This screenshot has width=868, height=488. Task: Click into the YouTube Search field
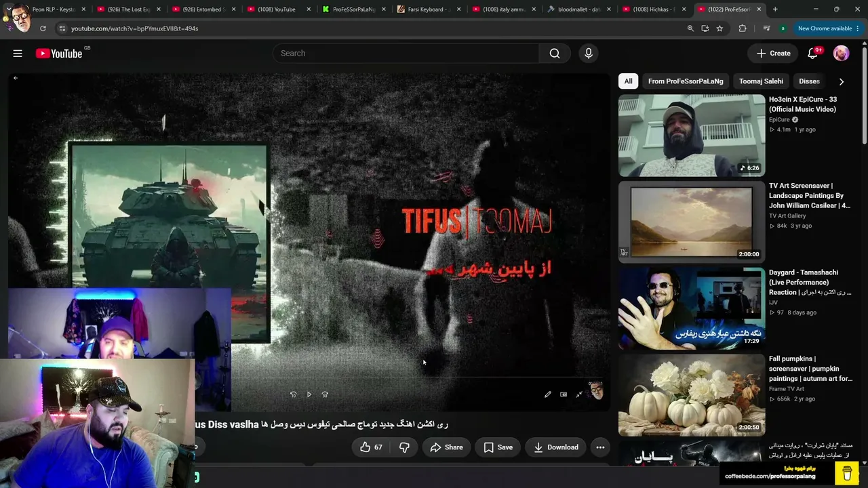pyautogui.click(x=406, y=54)
